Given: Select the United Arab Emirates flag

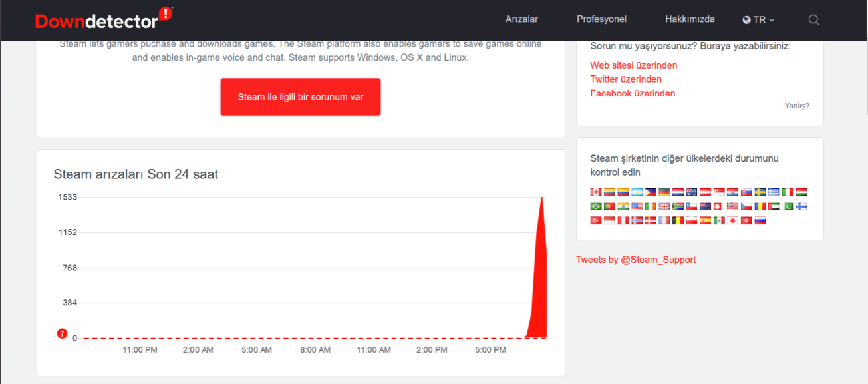Looking at the screenshot, I should (x=774, y=206).
